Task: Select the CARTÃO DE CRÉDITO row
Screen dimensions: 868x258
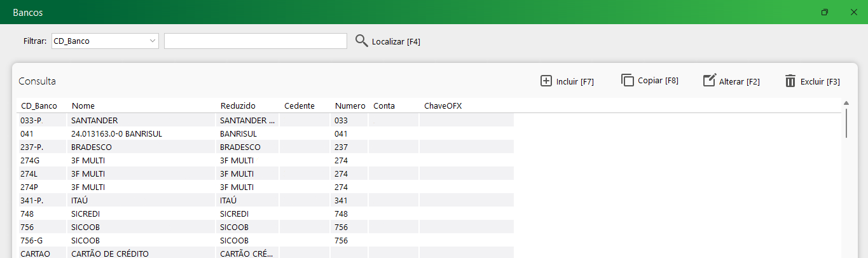Action: point(265,253)
